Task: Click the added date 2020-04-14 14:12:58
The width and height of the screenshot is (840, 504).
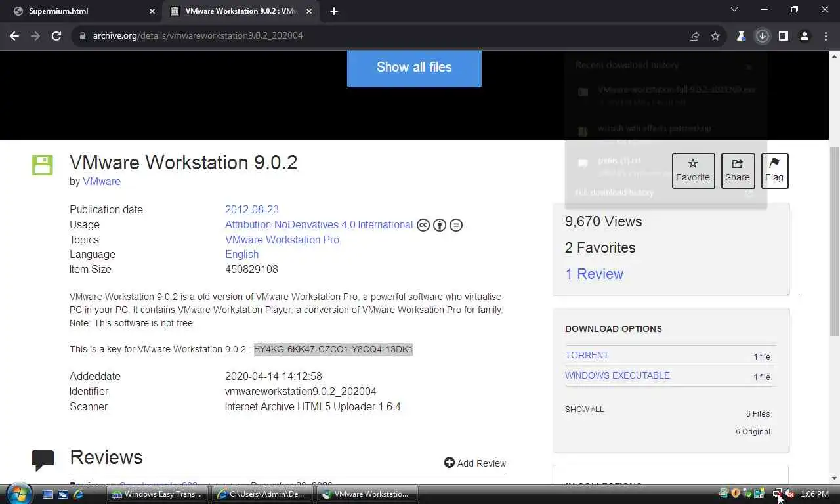Action: pyautogui.click(x=274, y=376)
